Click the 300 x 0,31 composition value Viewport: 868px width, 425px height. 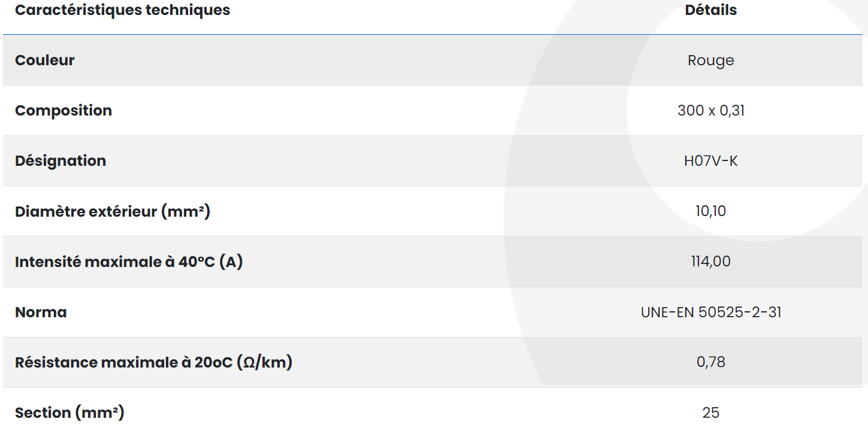710,111
